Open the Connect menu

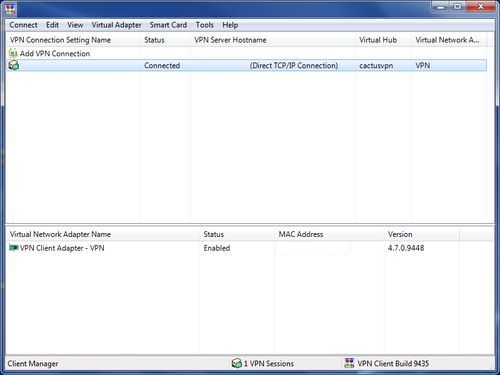click(23, 25)
